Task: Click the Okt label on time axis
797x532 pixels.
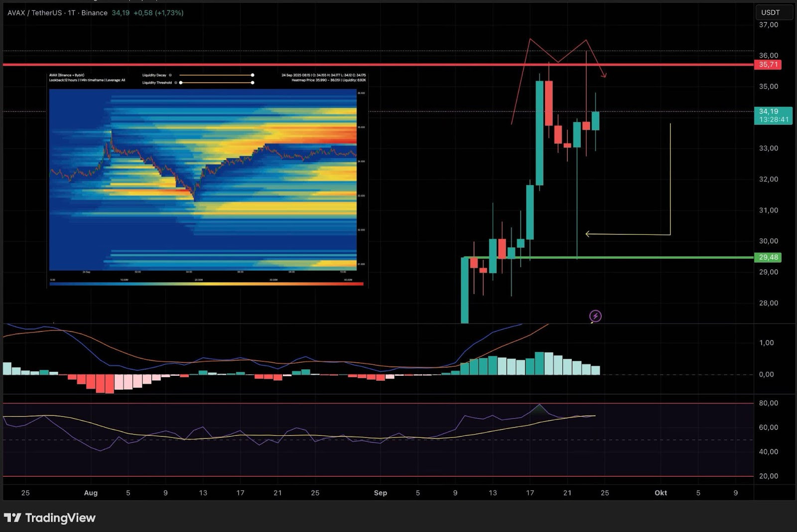Action: (x=661, y=493)
